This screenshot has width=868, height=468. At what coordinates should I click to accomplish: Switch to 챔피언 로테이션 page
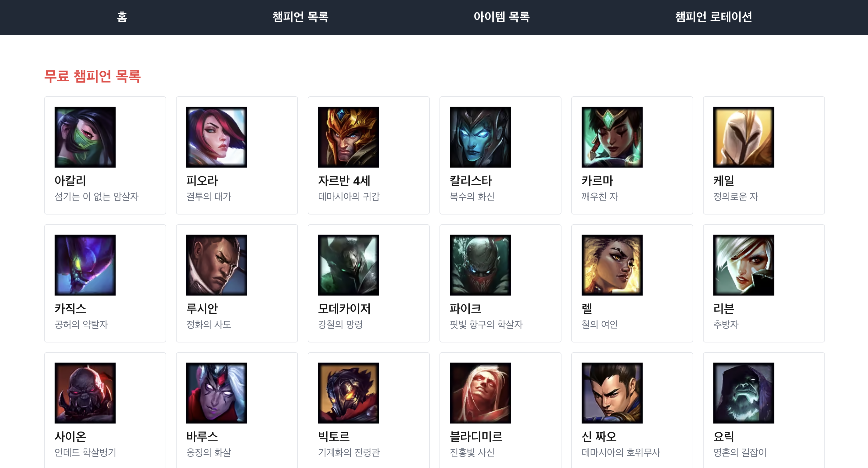[x=713, y=17]
